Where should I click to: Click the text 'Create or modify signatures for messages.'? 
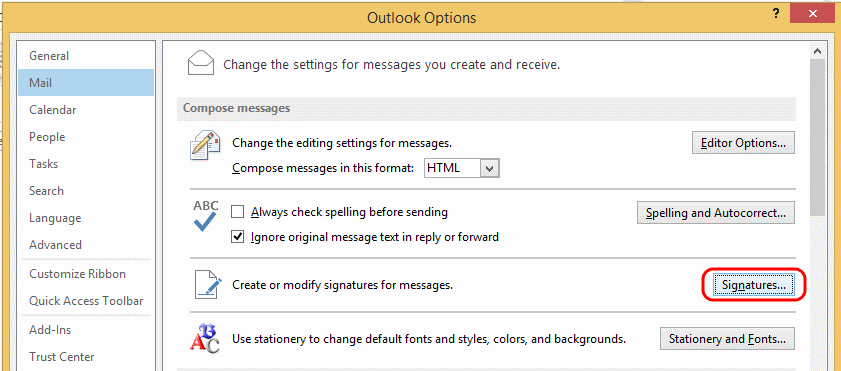(343, 285)
